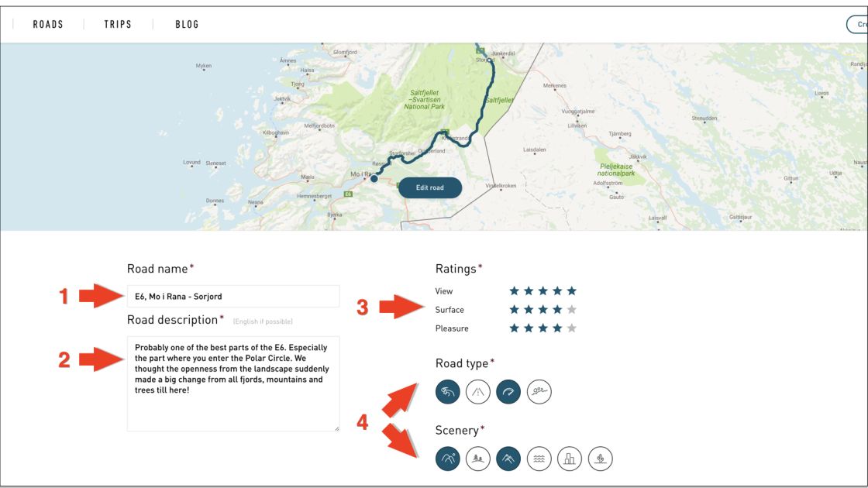
Task: Click the route end marker near Storjord
Action: (x=490, y=60)
